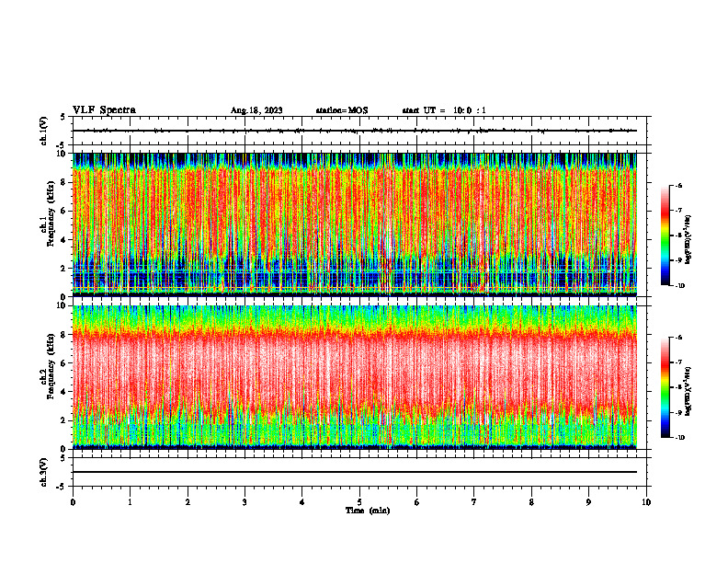Select the "start UT = 10:0 :1" text
The image size is (728, 563).
pos(444,110)
